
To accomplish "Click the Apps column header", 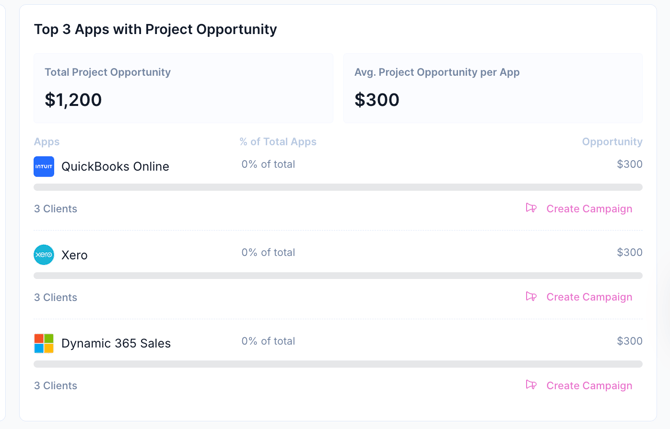I will pos(47,142).
